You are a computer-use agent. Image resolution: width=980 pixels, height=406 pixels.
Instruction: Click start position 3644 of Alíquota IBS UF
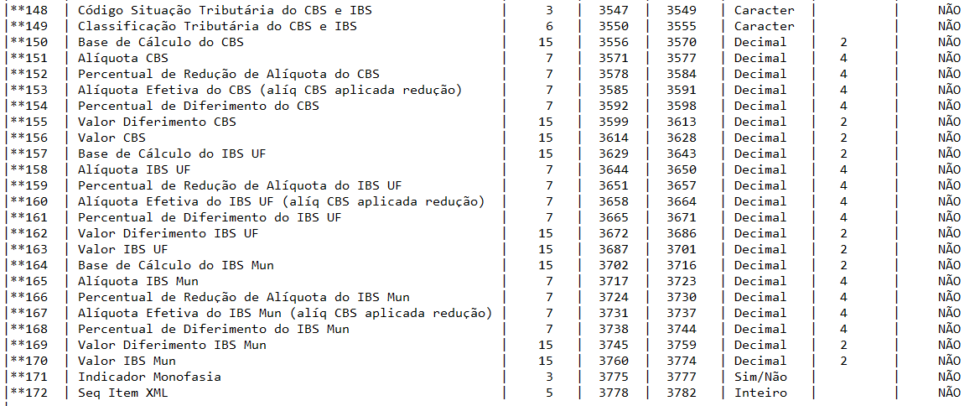pos(613,169)
